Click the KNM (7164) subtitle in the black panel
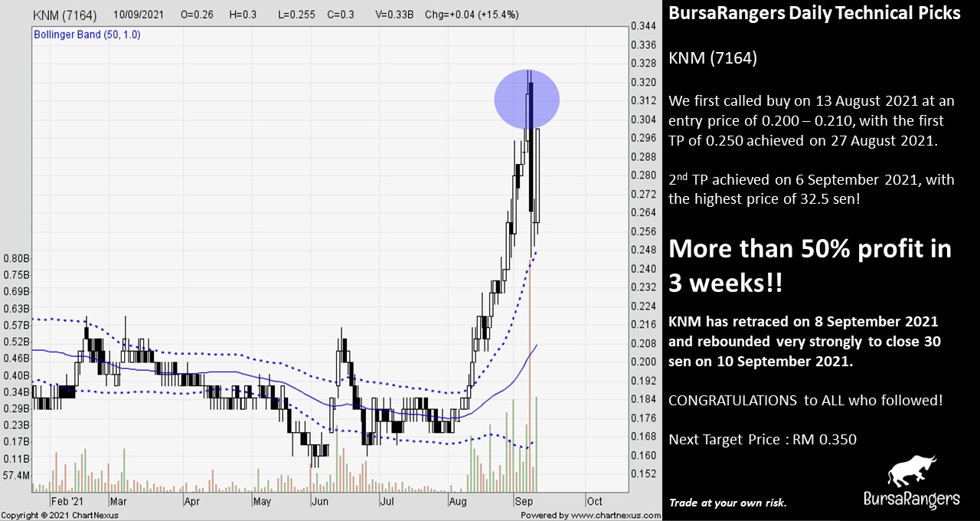 [x=713, y=58]
